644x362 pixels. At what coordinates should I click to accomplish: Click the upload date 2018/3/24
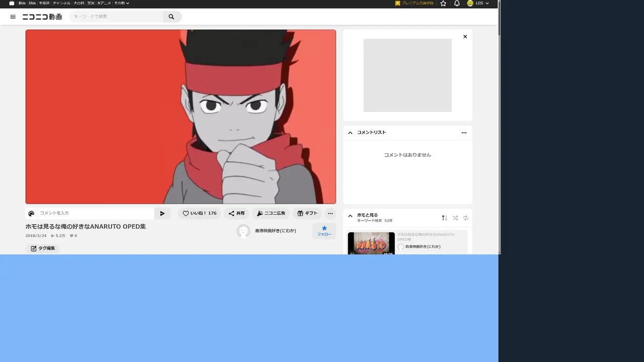(x=36, y=236)
